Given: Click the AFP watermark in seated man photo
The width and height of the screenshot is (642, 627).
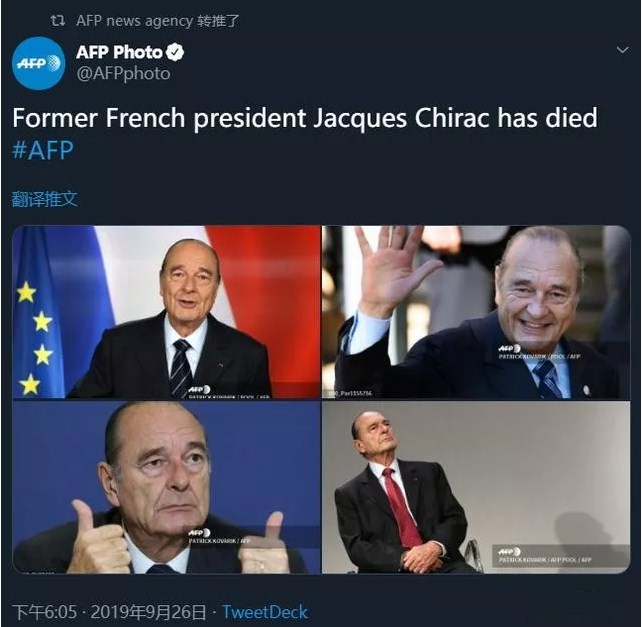Looking at the screenshot, I should click(510, 552).
